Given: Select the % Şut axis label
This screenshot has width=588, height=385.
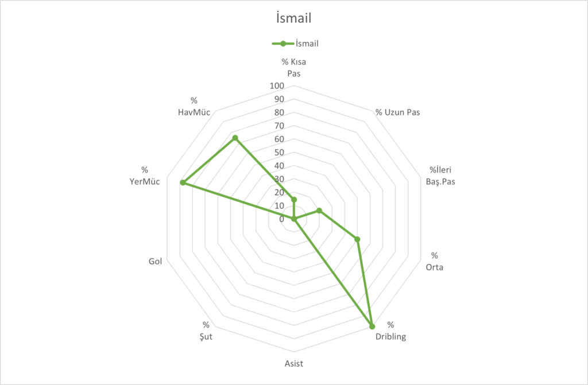Looking at the screenshot, I should 206,331.
